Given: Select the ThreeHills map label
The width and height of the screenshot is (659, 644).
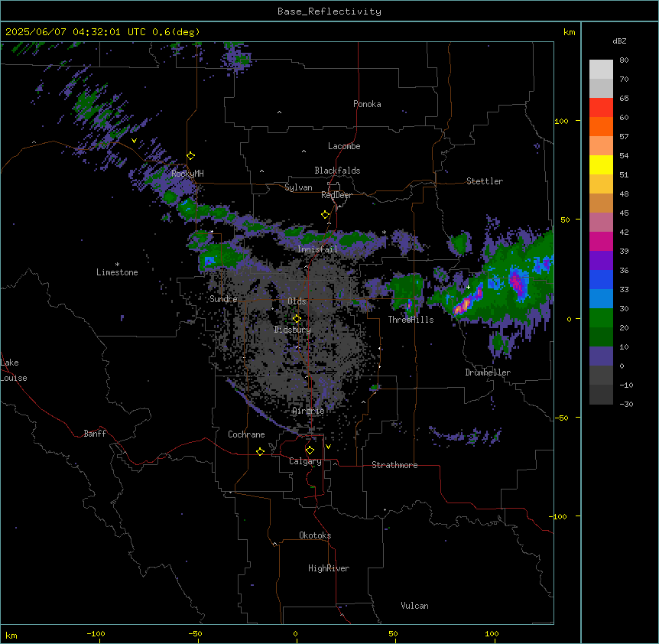Looking at the screenshot, I should [411, 320].
